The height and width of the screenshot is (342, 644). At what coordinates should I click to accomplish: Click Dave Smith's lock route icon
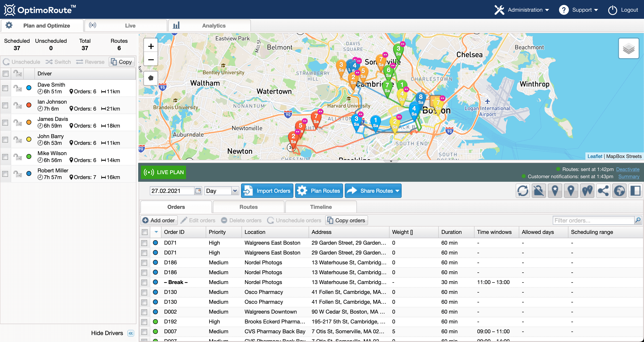click(17, 88)
